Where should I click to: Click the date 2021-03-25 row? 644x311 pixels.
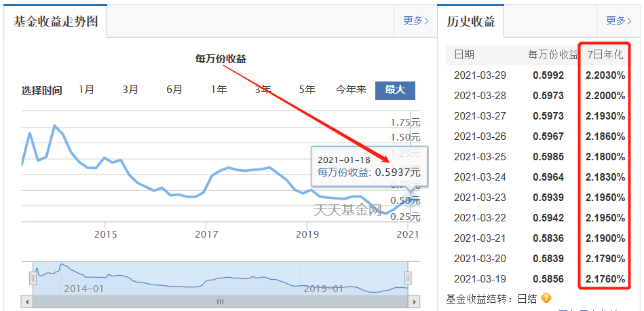pos(480,157)
